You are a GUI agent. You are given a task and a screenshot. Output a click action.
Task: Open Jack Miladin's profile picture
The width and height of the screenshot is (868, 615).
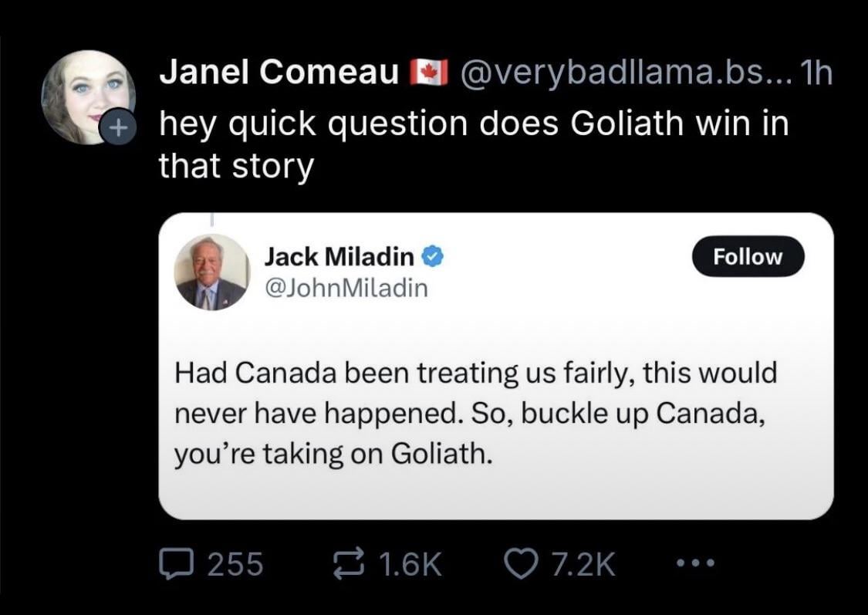pyautogui.click(x=211, y=272)
